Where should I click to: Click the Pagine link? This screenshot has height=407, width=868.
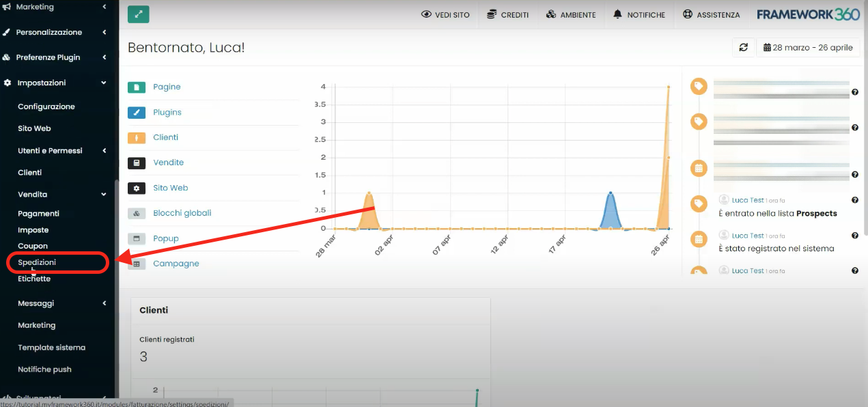point(167,87)
